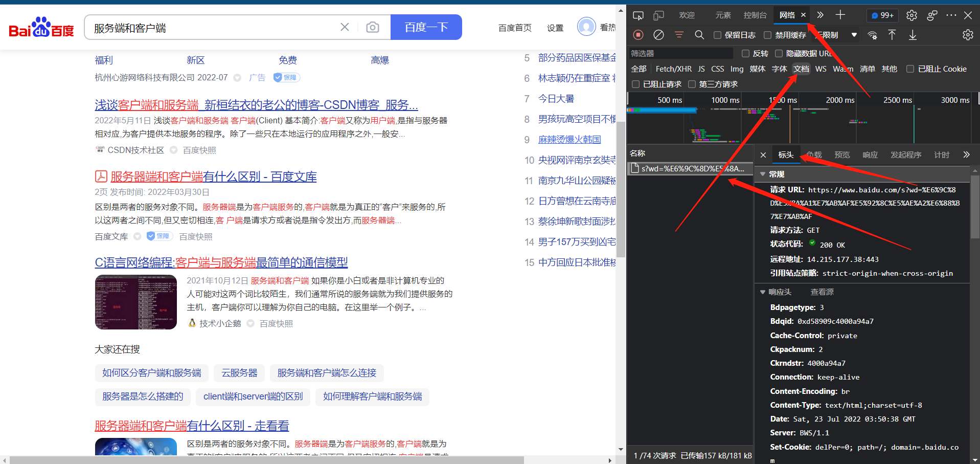Viewport: 980px width, 464px height.
Task: Show more request detail tabs chevron
Action: click(x=966, y=154)
